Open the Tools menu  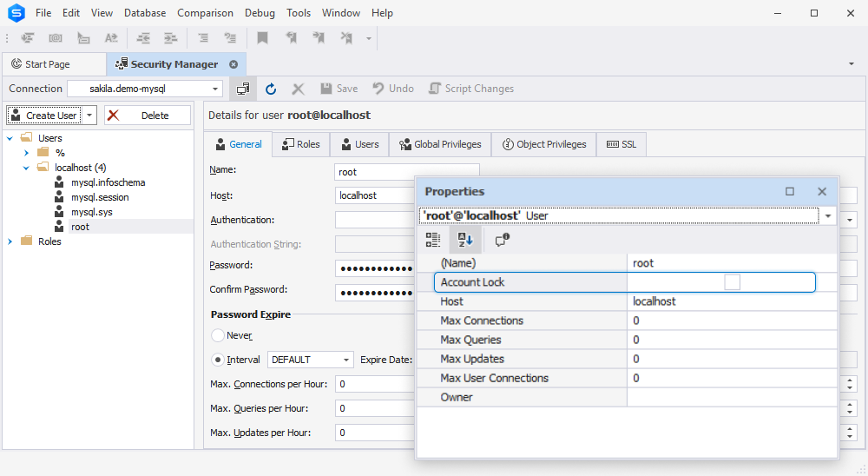coord(299,13)
